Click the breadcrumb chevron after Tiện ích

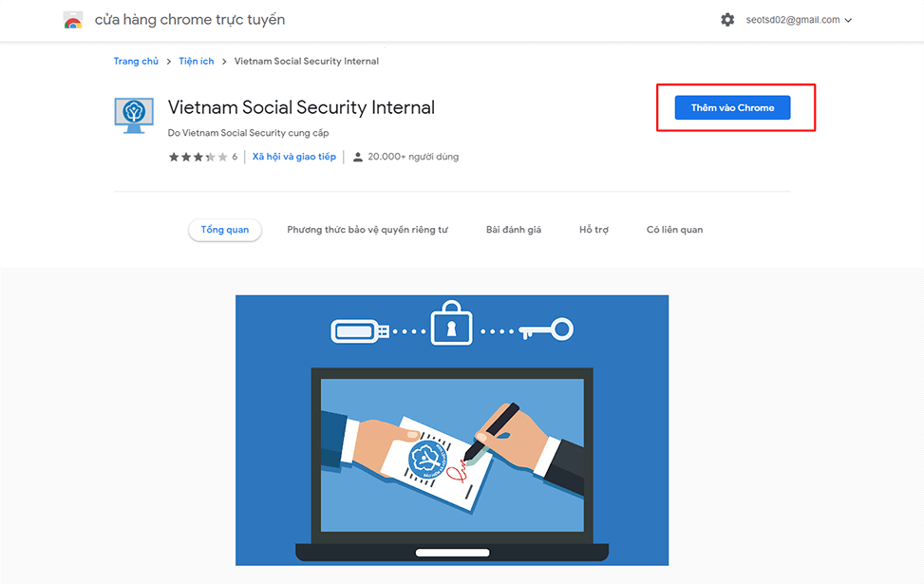pos(224,62)
